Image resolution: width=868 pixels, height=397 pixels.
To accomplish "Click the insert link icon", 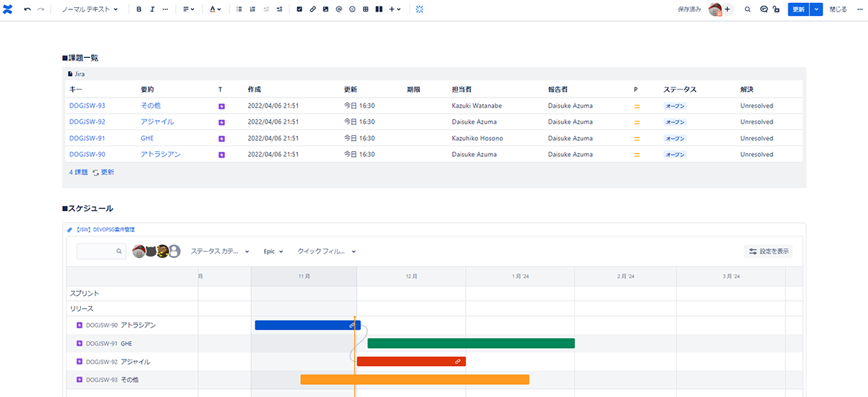I will click(312, 9).
